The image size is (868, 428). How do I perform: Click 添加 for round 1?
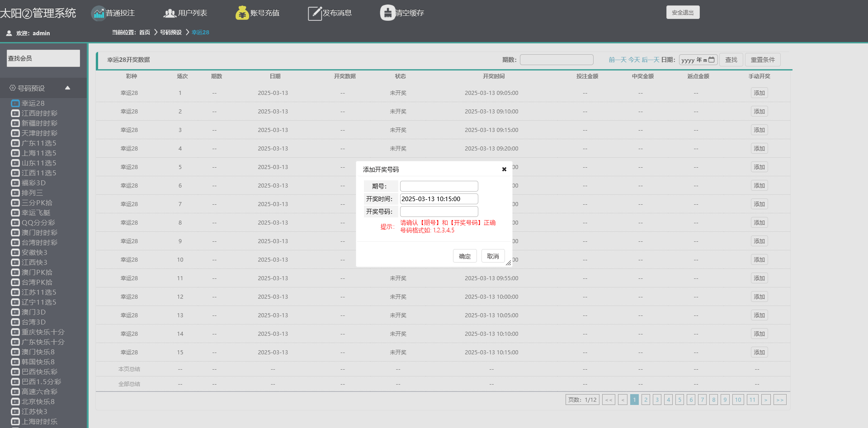click(759, 93)
